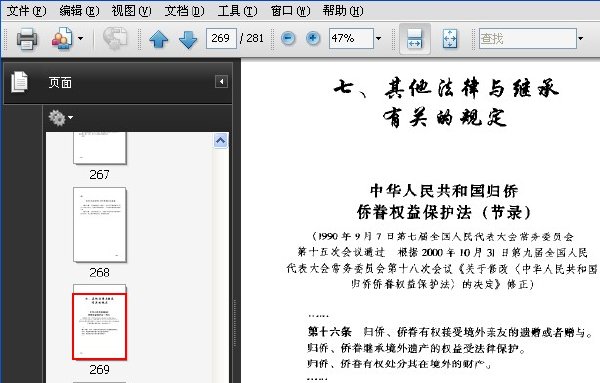Click the title 中华人民共和国归侨
Image resolution: width=600 pixels, height=383 pixels.
[444, 191]
